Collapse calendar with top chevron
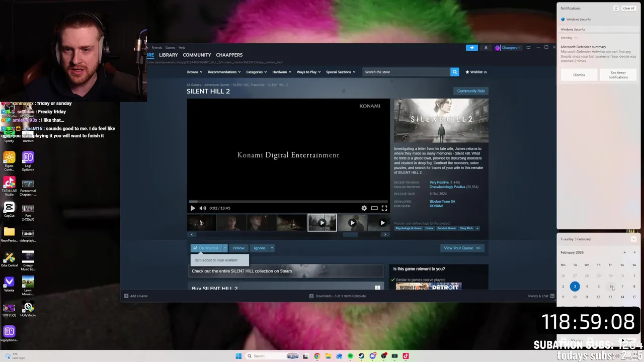Screen dimensions: 644x362 (x=633, y=239)
